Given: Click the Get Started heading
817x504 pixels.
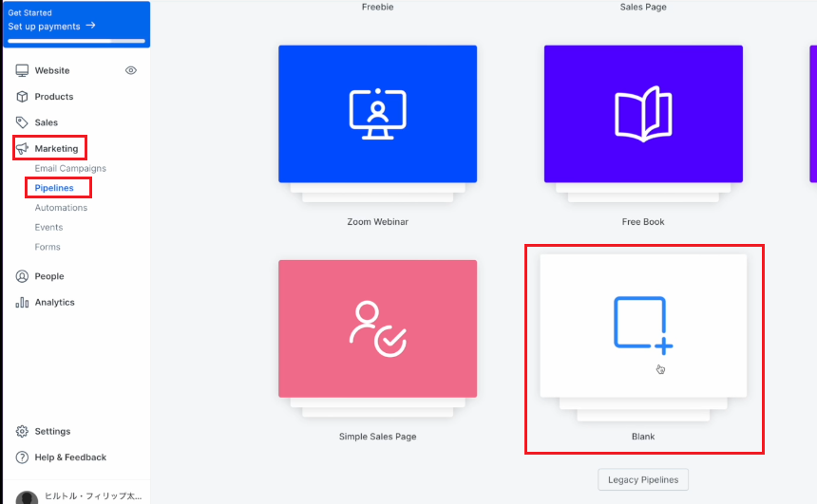Looking at the screenshot, I should click(29, 12).
